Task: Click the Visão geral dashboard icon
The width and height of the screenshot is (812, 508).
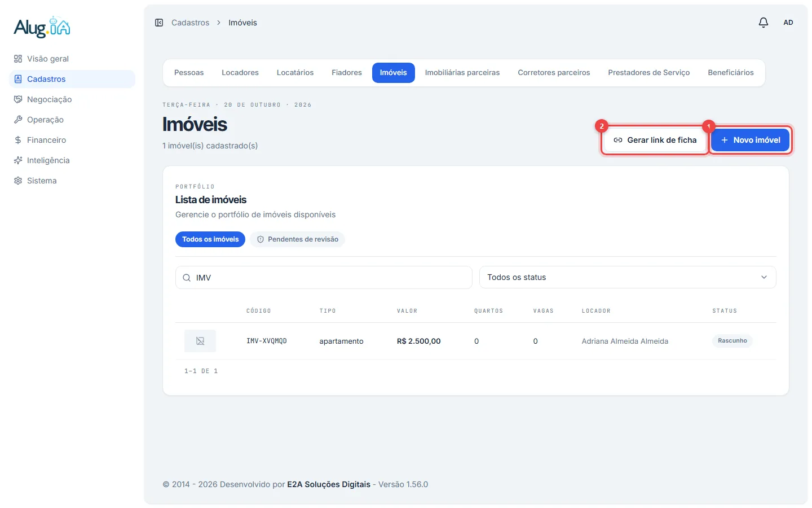Action: pos(18,59)
